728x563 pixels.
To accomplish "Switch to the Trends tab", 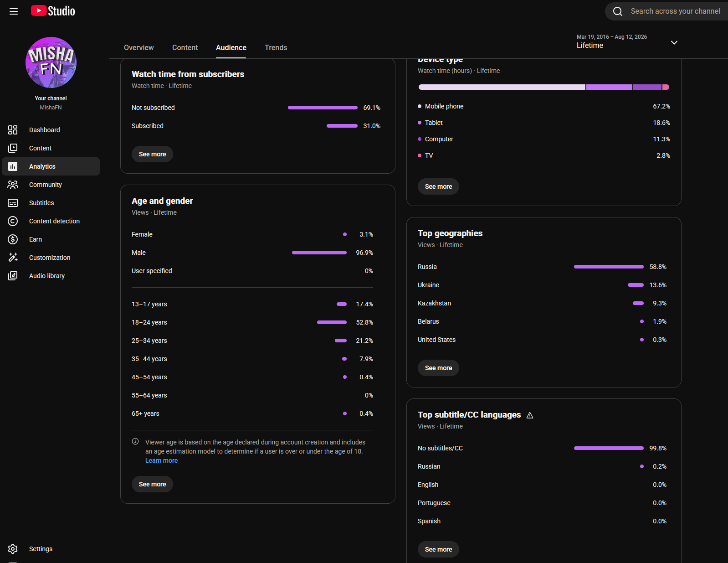I will tap(276, 47).
